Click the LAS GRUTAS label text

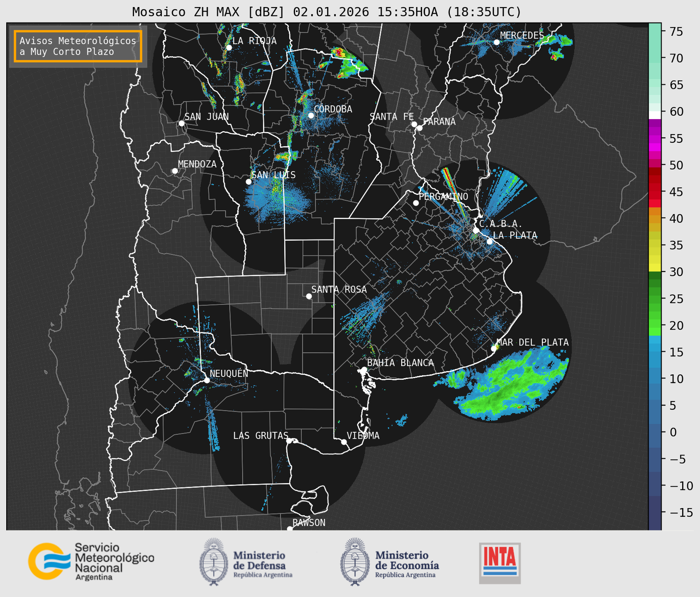(x=261, y=436)
